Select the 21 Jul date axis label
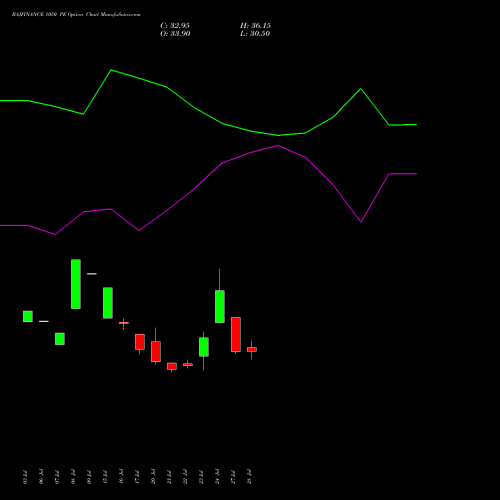 click(169, 477)
